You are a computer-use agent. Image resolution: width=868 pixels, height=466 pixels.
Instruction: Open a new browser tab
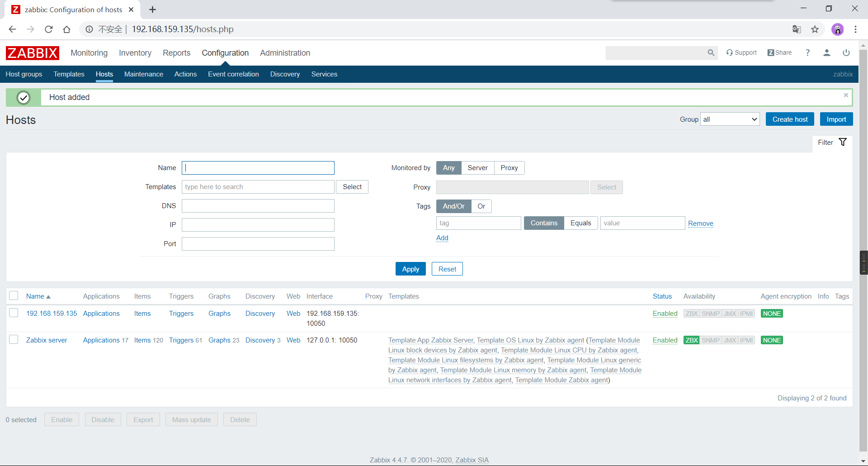pos(153,10)
